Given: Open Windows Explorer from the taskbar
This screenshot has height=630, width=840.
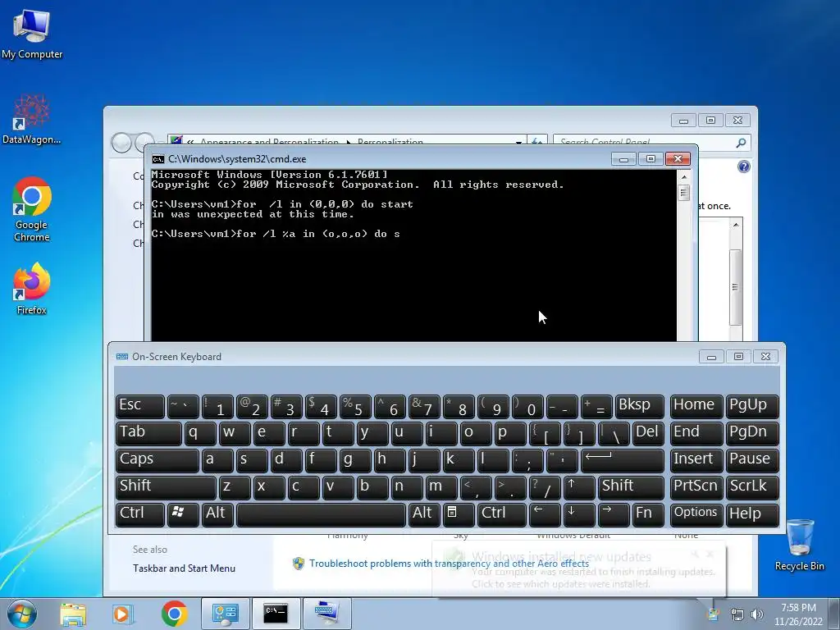Looking at the screenshot, I should coord(73,614).
